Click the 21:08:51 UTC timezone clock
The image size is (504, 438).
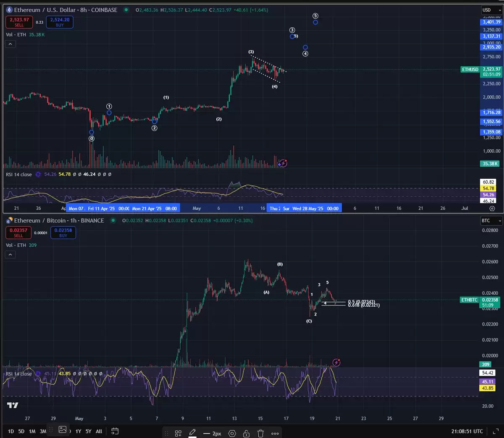pyautogui.click(x=467, y=431)
